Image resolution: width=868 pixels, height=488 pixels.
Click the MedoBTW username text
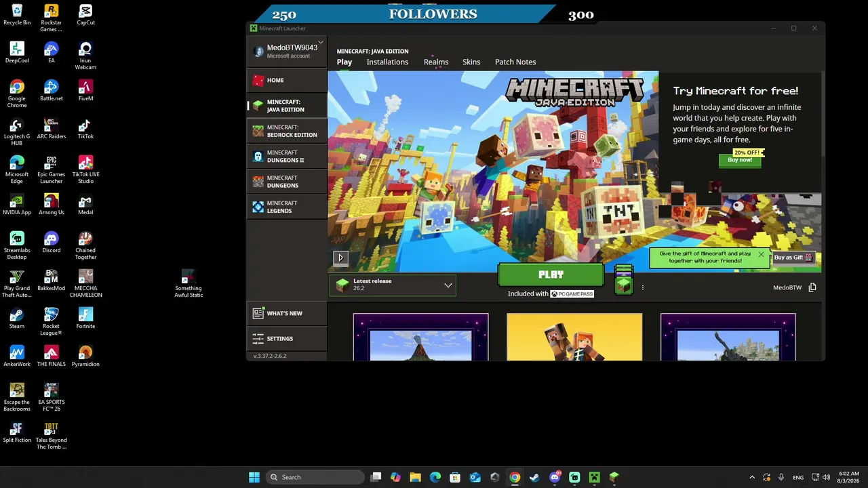click(787, 287)
